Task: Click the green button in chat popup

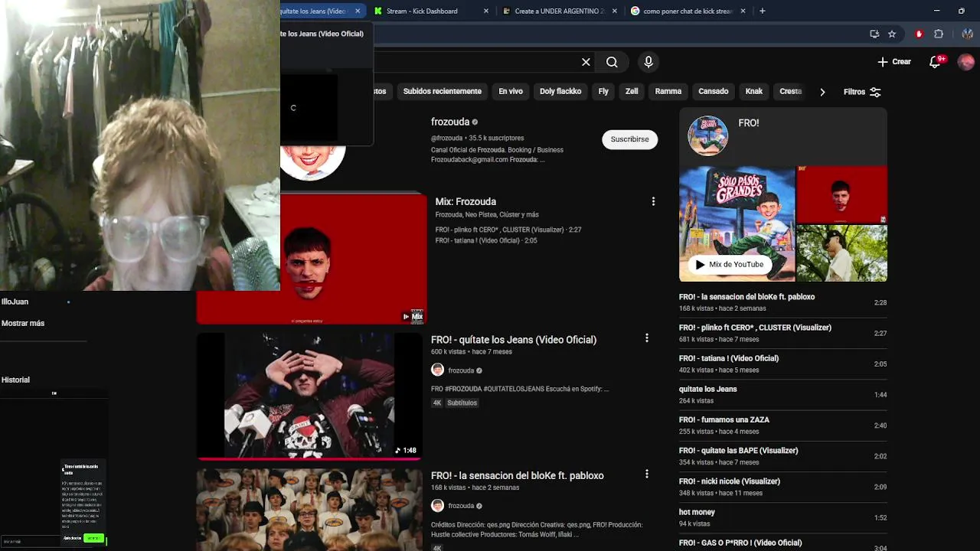Action: 93,539
